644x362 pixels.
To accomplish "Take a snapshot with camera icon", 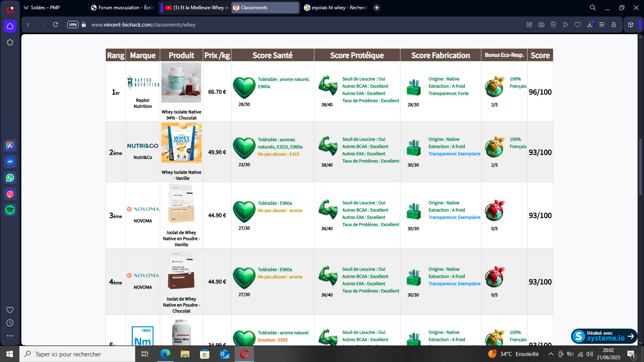I will click(x=541, y=25).
